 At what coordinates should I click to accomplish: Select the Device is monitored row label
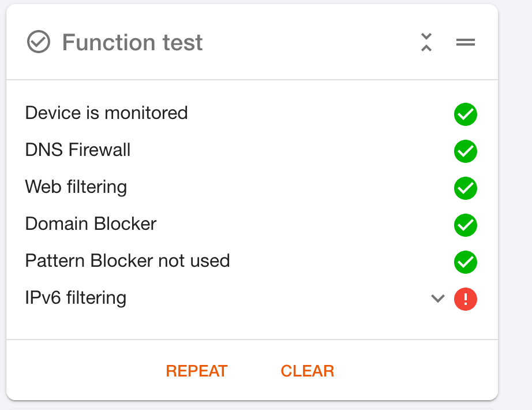click(x=106, y=113)
